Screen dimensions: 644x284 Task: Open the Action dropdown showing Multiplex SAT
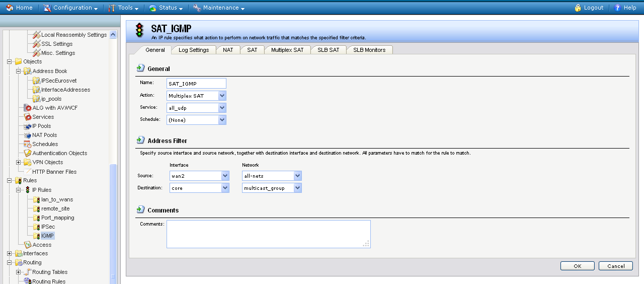(222, 96)
